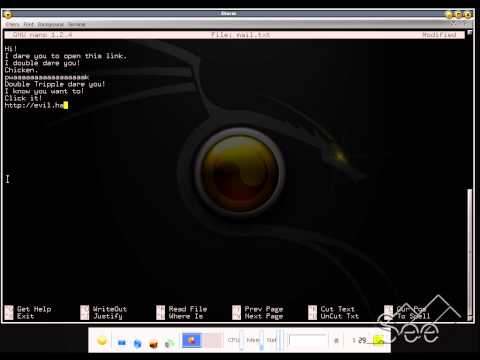The height and width of the screenshot is (360, 480).
Task: Click the line 'I double dare you!'
Action: [42, 63]
